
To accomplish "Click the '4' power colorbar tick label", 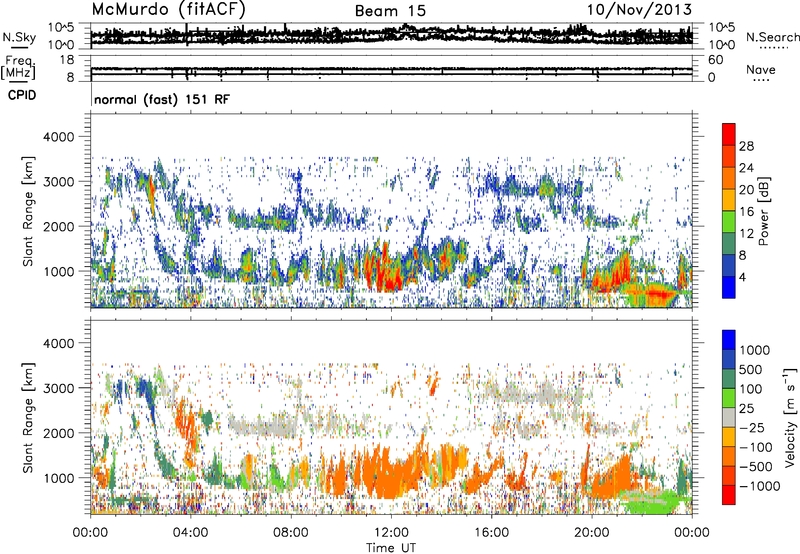I will point(742,277).
